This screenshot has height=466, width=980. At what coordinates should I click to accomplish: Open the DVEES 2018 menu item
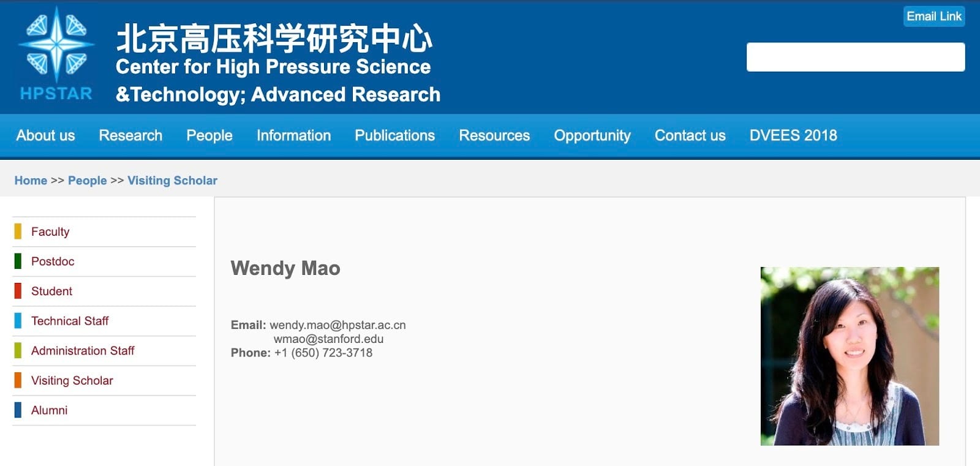793,135
